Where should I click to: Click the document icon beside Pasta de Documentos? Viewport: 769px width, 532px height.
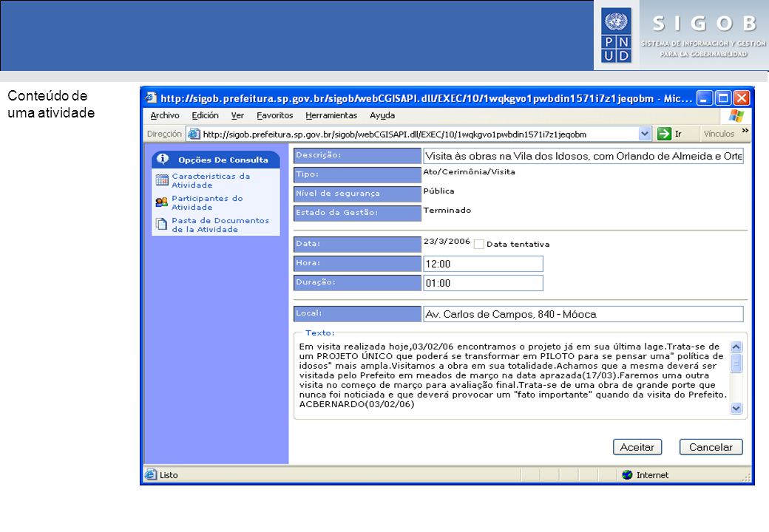pos(161,224)
